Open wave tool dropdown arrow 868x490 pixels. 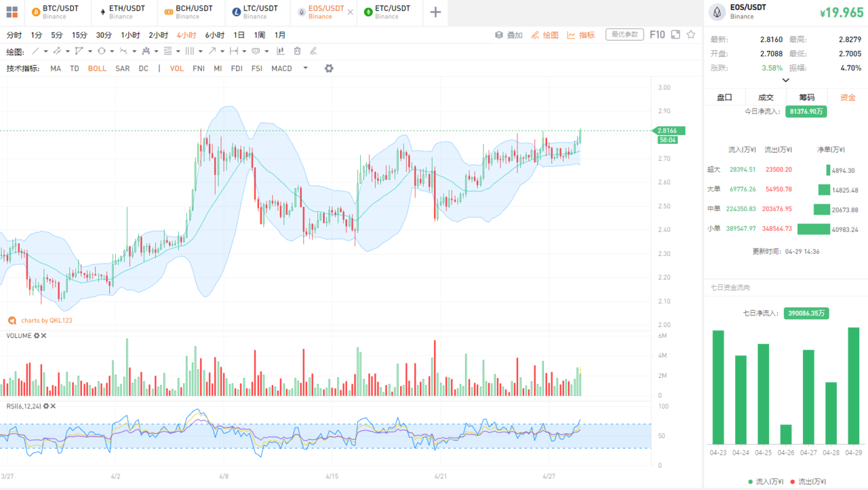(x=134, y=52)
